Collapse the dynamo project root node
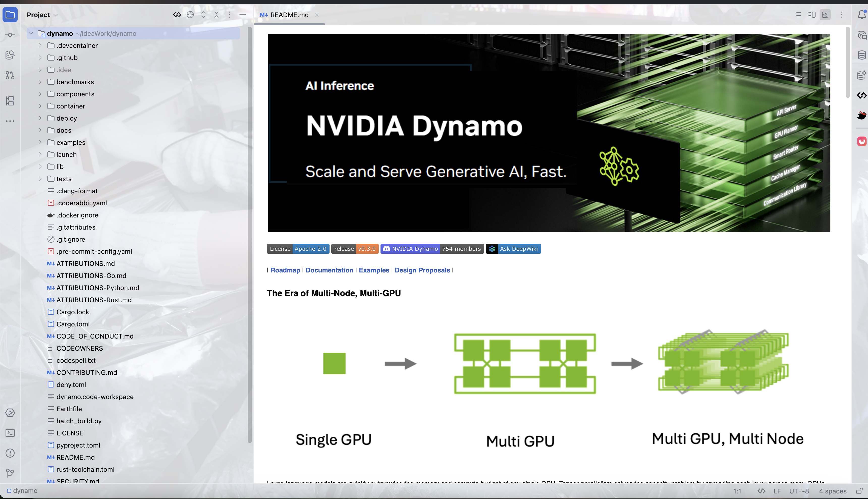868x499 pixels. point(31,33)
